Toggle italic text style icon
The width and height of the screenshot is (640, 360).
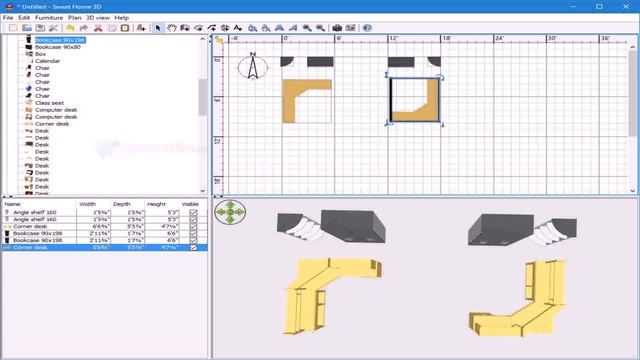(x=293, y=28)
